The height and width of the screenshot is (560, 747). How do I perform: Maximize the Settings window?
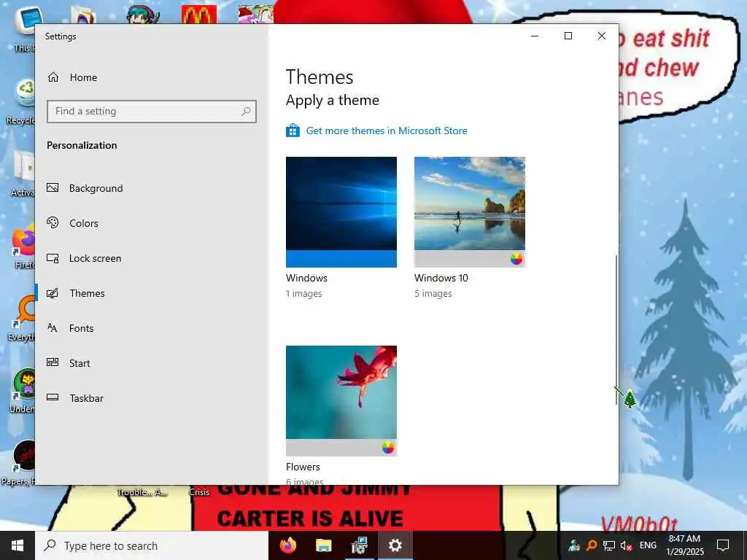click(568, 36)
